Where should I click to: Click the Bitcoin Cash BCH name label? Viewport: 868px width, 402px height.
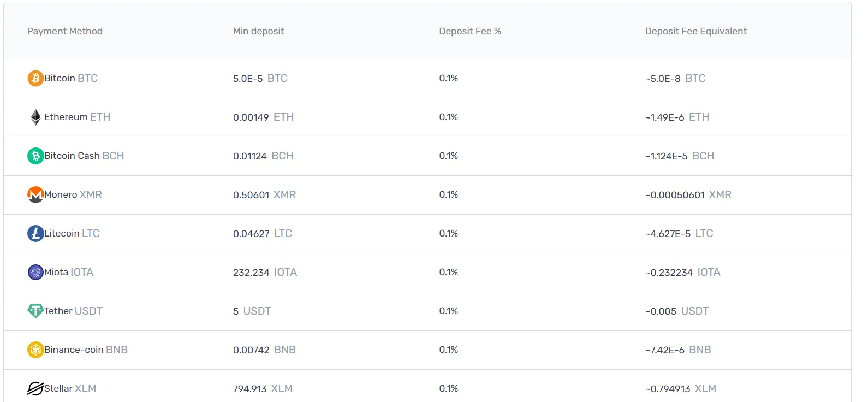[x=84, y=156]
